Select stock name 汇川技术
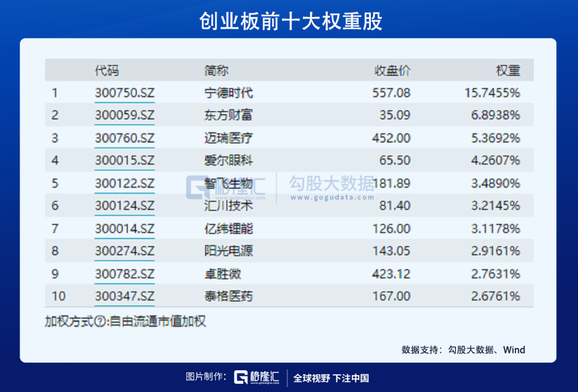The height and width of the screenshot is (392, 578). tap(228, 205)
